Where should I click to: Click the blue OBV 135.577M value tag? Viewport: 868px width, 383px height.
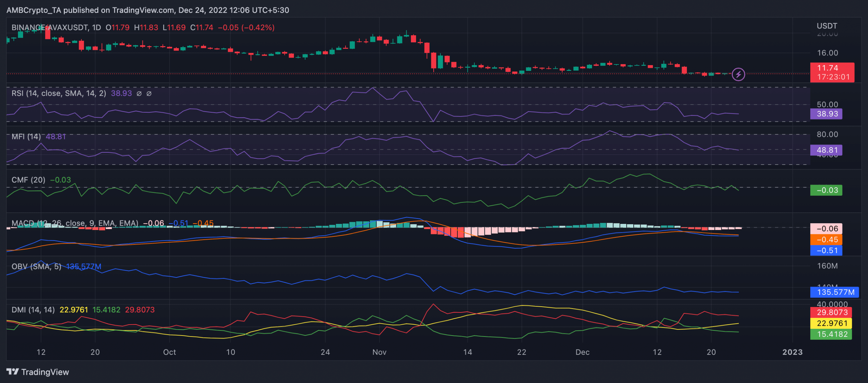click(x=834, y=292)
